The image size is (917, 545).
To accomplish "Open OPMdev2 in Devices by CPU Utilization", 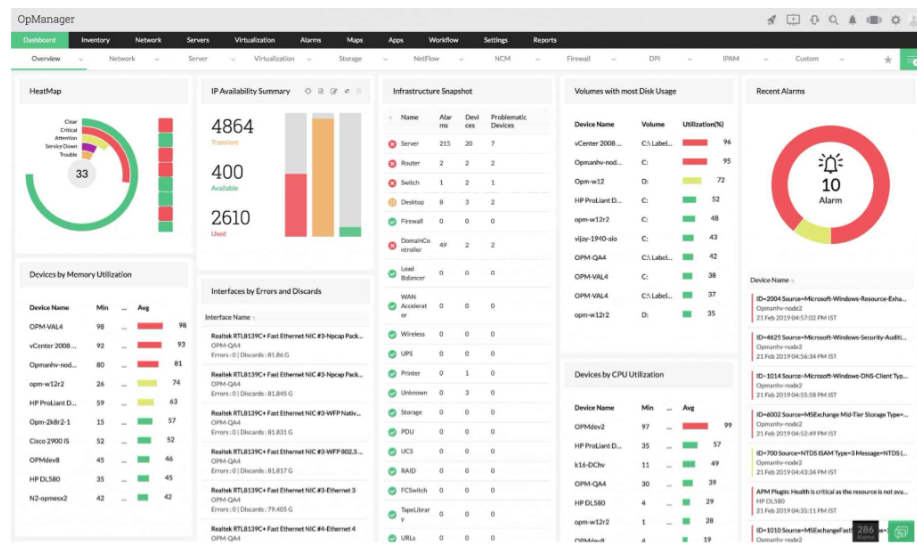I will point(590,427).
